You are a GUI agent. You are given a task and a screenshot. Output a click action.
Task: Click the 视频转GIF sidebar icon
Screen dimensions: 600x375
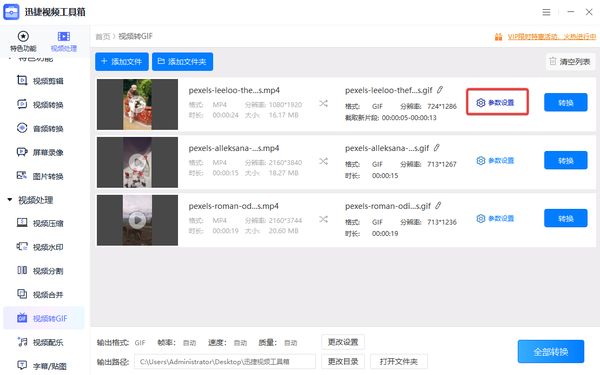[x=22, y=317]
